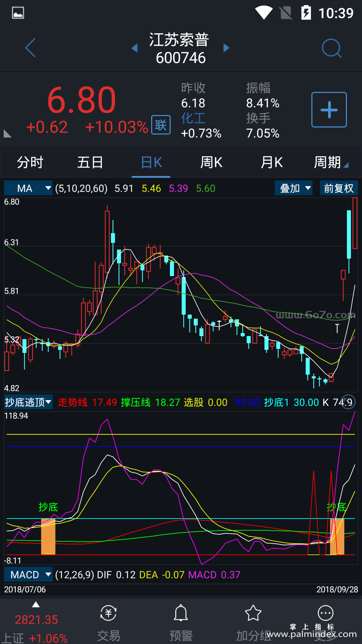This screenshot has height=644, width=362.
Task: Open the 叠加 overlay dropdown
Action: coord(294,188)
